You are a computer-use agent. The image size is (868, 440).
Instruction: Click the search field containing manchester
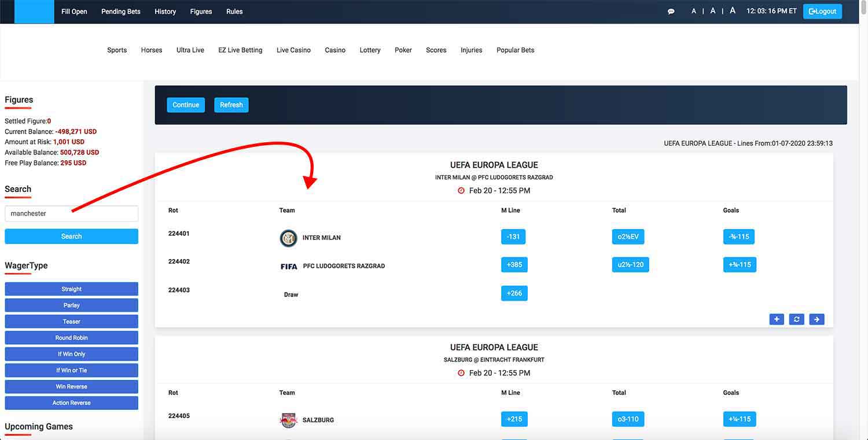pyautogui.click(x=71, y=213)
